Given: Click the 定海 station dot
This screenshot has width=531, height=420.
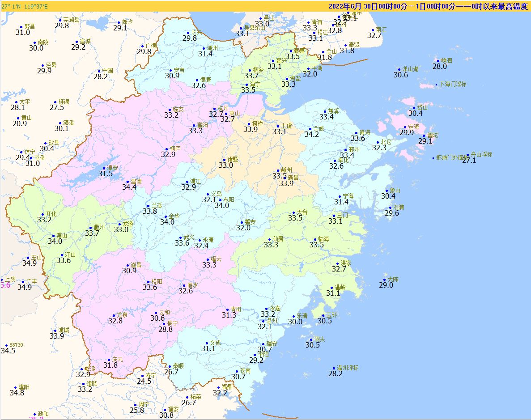Looking at the screenshot, I should [405, 127].
